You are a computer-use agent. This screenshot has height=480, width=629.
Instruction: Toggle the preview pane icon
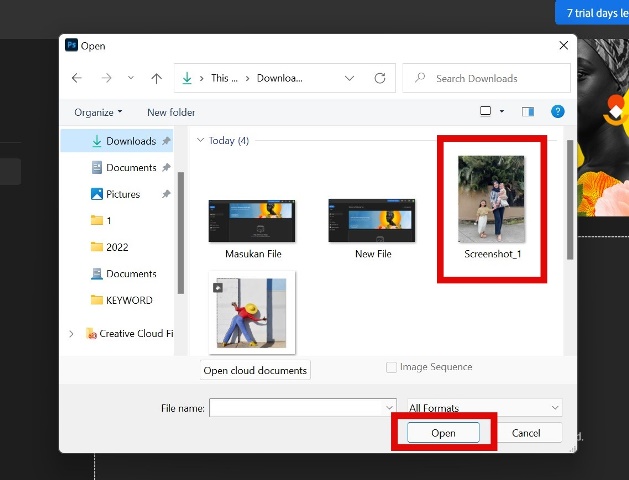[530, 112]
